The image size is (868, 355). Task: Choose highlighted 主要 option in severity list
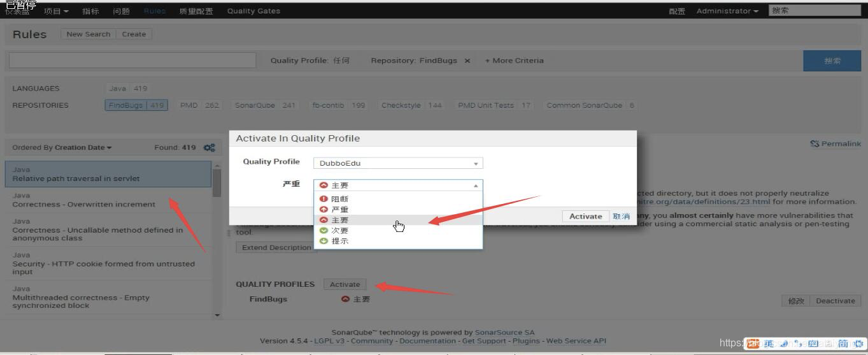(x=397, y=220)
